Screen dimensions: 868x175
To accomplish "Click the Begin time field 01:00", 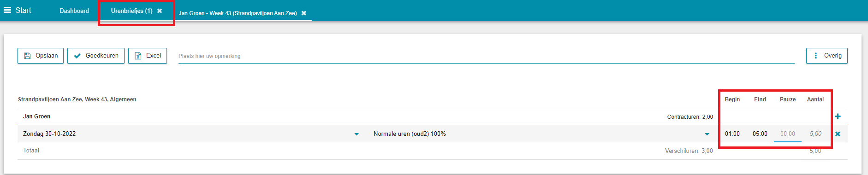I will click(732, 134).
